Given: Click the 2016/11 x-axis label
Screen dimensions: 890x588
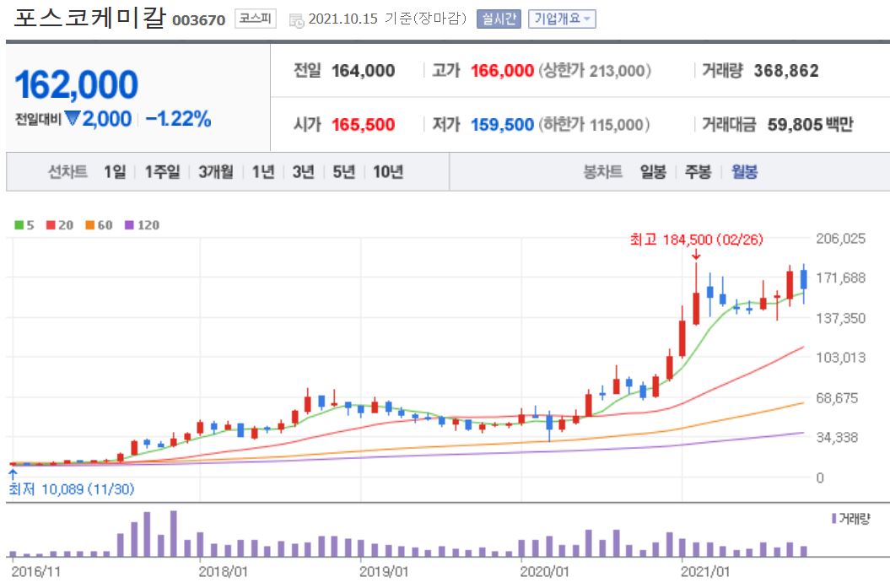Looking at the screenshot, I should click(35, 571).
